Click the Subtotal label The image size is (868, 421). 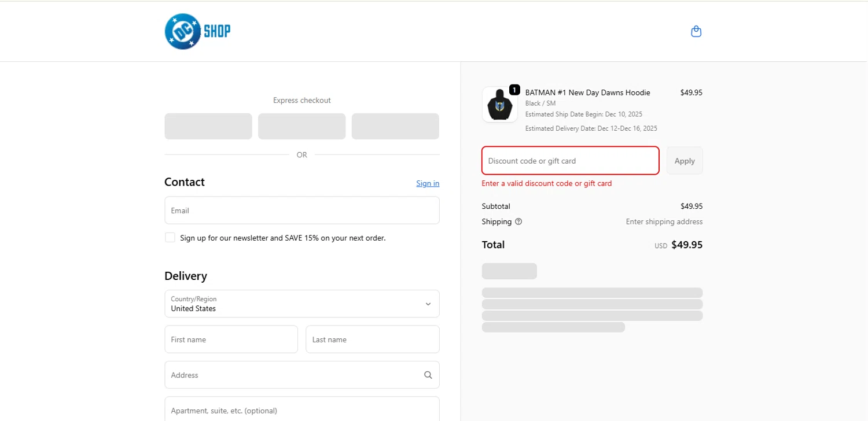point(496,206)
